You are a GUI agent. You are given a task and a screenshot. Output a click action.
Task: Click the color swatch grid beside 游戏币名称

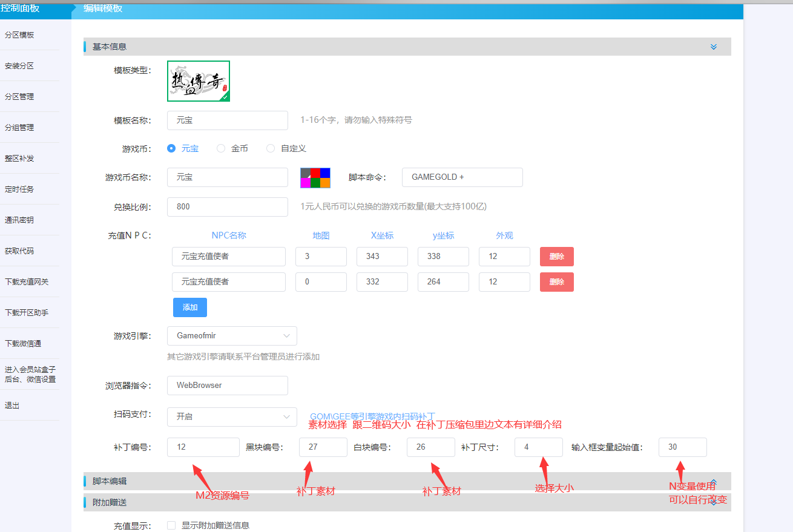[317, 177]
